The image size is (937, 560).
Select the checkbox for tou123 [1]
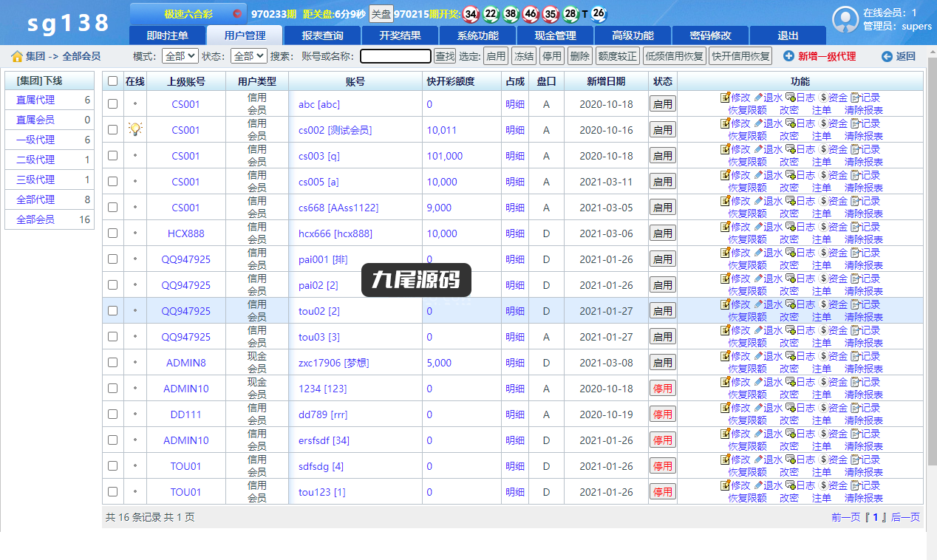click(x=113, y=492)
